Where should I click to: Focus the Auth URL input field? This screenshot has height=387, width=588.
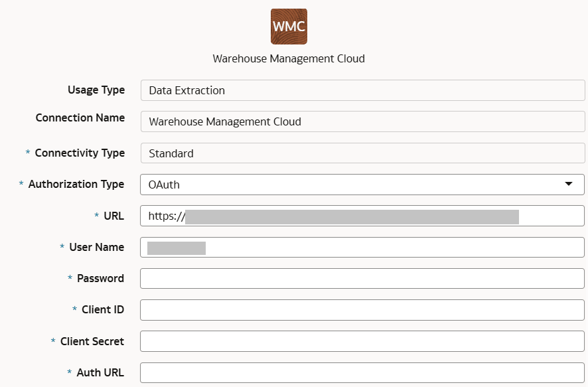tap(362, 373)
